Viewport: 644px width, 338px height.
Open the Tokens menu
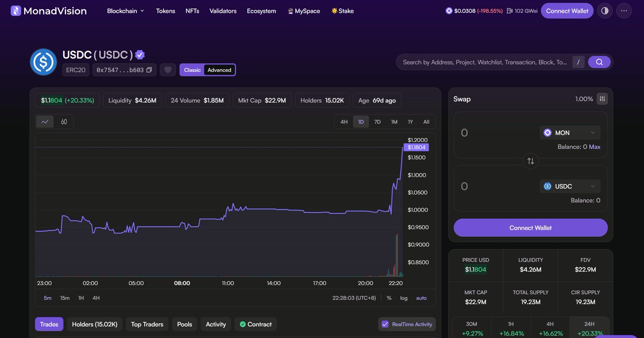(x=165, y=11)
